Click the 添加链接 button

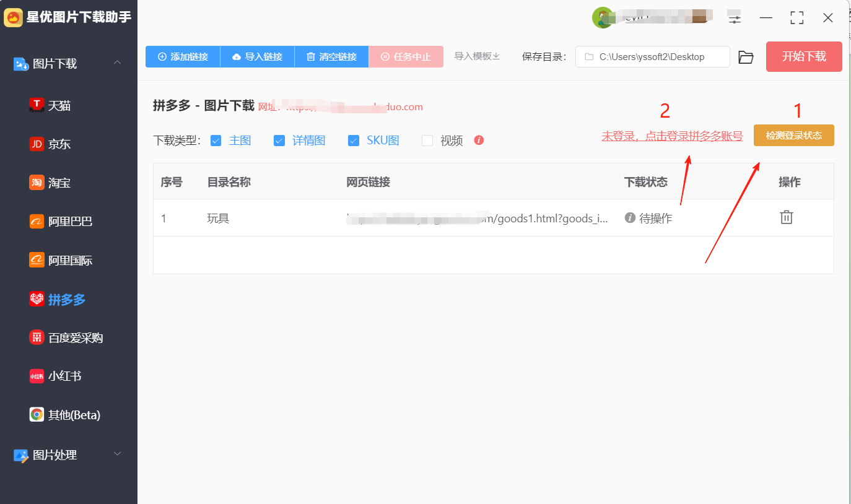(183, 57)
